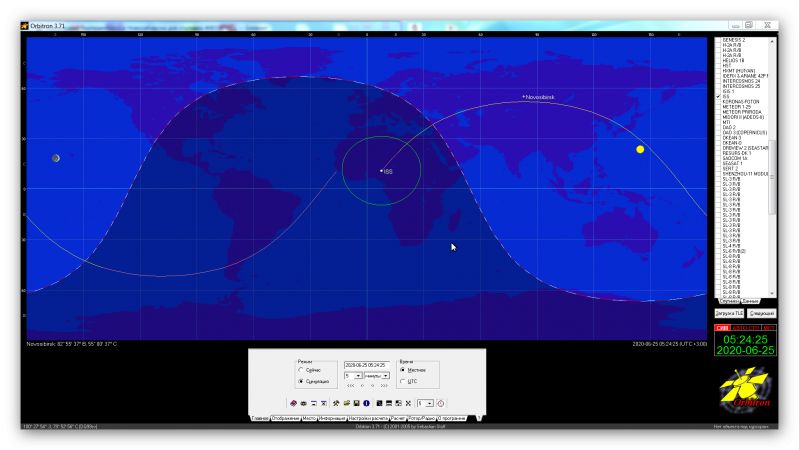800x450 pixels.
Task: Switch to the 'Настройки расчета' tab
Action: [368, 418]
